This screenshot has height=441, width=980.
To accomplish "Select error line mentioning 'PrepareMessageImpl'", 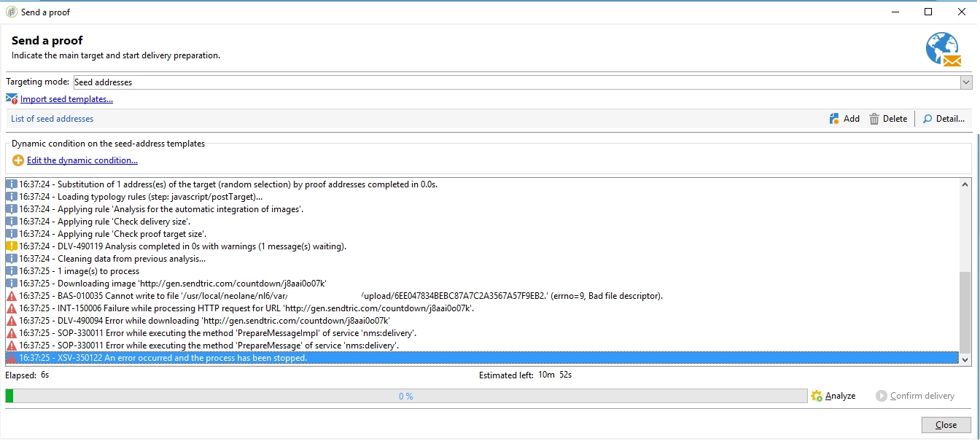I will click(x=481, y=333).
